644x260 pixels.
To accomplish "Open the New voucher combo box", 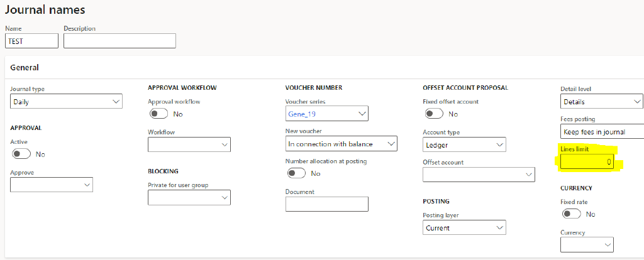I will click(341, 144).
